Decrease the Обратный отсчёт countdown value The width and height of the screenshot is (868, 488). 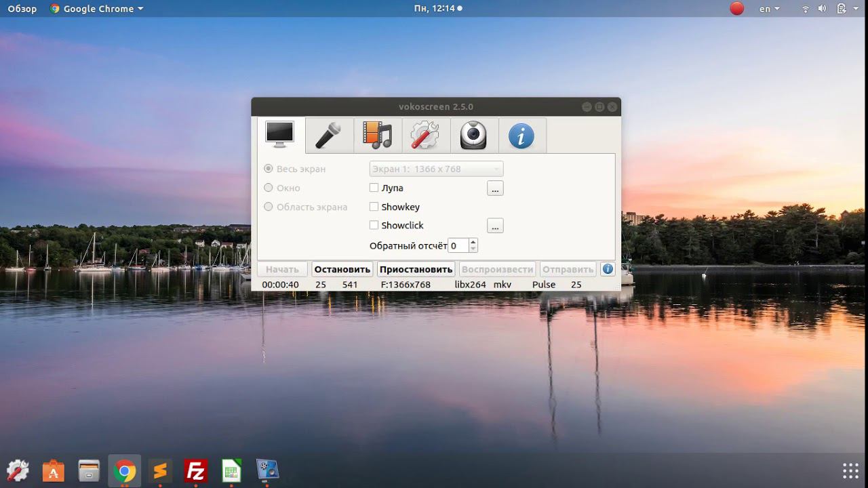point(473,249)
